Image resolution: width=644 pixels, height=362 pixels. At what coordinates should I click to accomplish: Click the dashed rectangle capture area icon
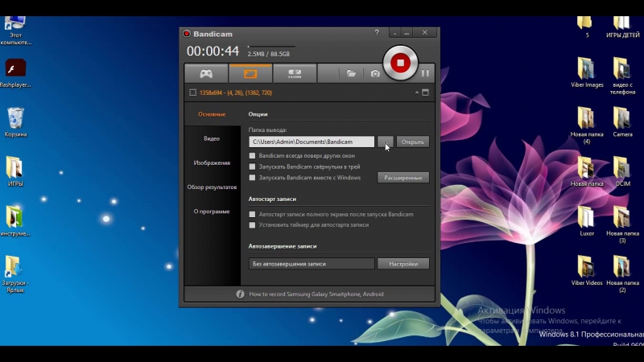click(x=192, y=93)
